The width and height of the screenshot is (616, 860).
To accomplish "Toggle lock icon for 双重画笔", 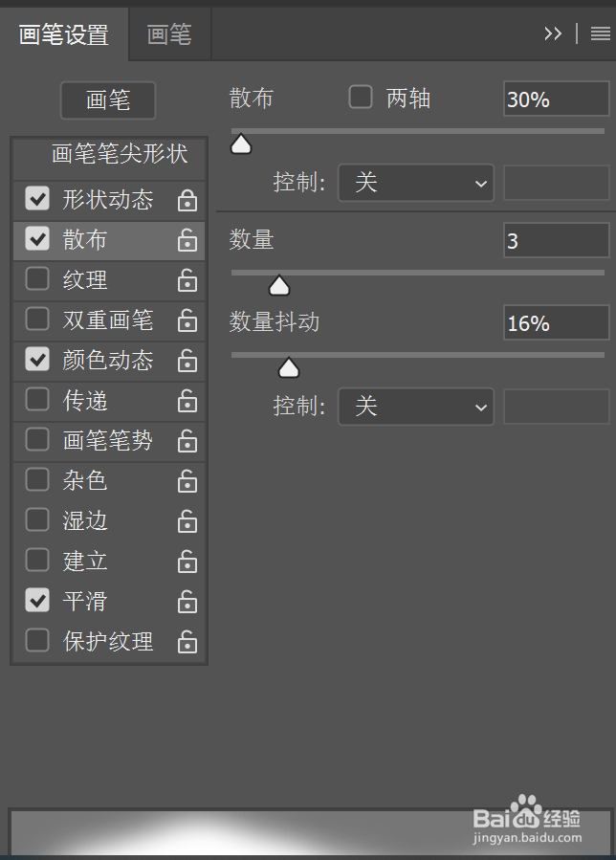I will [187, 320].
